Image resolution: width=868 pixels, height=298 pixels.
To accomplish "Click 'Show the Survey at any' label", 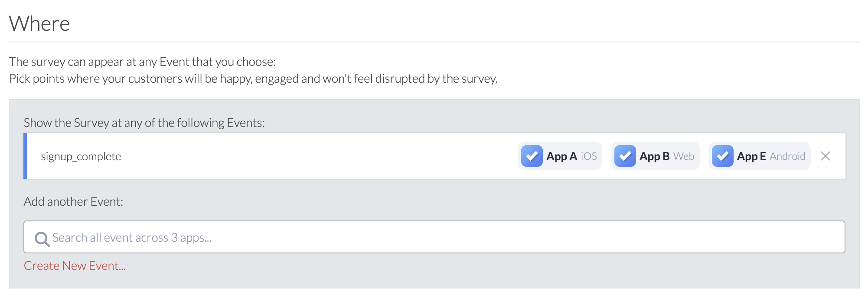I will [x=144, y=123].
